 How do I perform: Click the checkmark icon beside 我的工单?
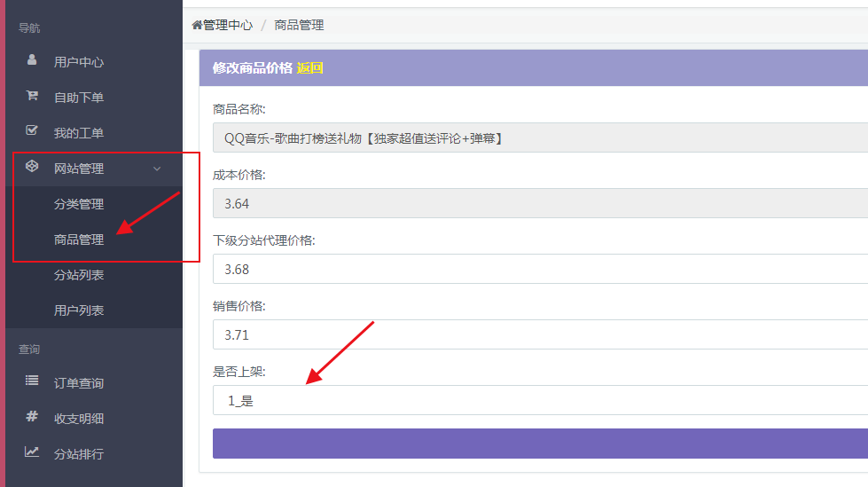click(32, 131)
